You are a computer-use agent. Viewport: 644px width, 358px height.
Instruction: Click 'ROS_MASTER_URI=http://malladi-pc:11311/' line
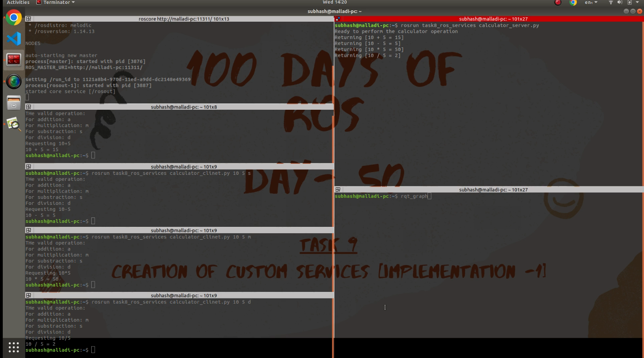(x=84, y=67)
